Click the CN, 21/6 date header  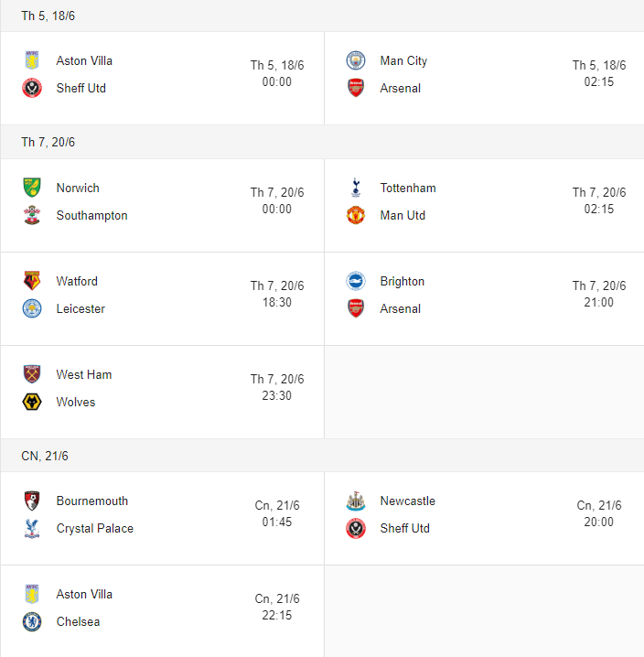pos(45,456)
